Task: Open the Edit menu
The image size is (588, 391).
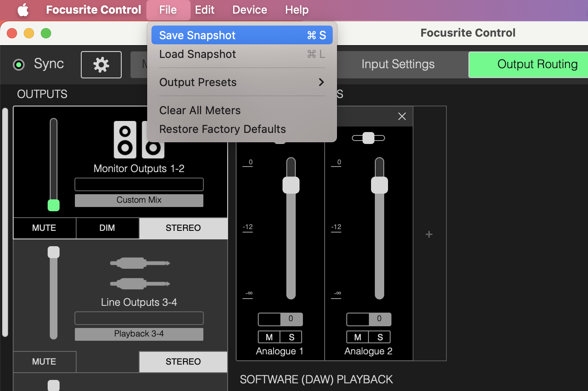Action: coord(205,10)
